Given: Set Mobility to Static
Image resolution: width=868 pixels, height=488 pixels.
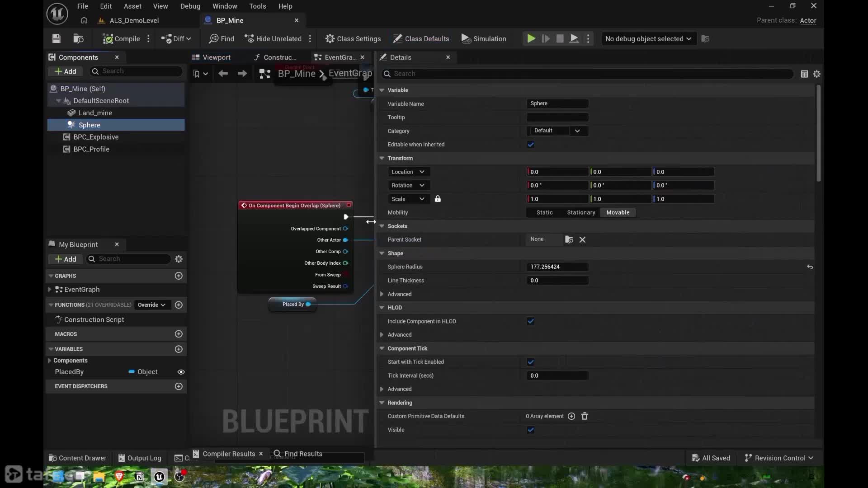Looking at the screenshot, I should click(544, 212).
